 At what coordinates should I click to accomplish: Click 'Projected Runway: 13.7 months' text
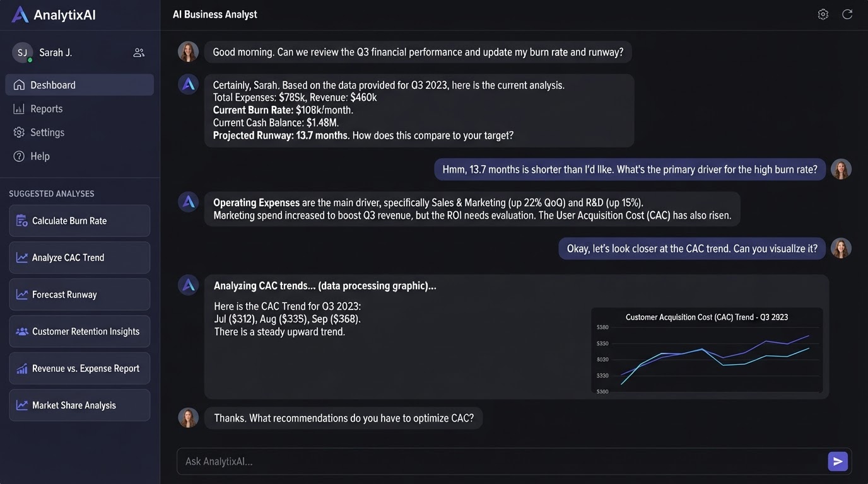click(x=280, y=135)
